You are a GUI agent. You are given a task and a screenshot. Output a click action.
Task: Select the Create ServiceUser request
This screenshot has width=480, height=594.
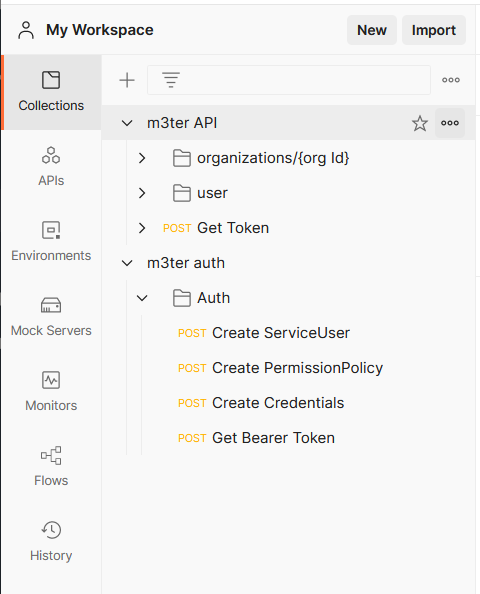[264, 333]
